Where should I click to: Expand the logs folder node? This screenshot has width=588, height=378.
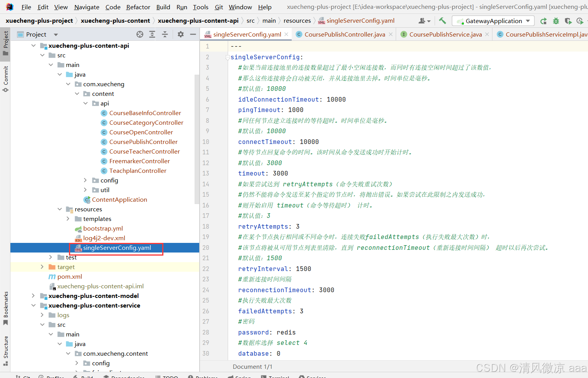pos(42,315)
